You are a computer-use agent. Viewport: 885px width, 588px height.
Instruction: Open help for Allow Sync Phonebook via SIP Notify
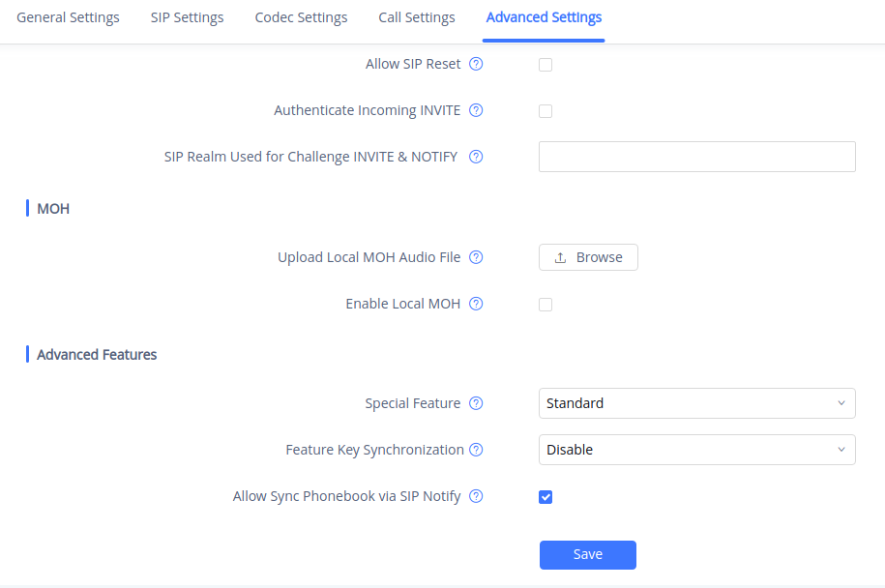pyautogui.click(x=476, y=496)
